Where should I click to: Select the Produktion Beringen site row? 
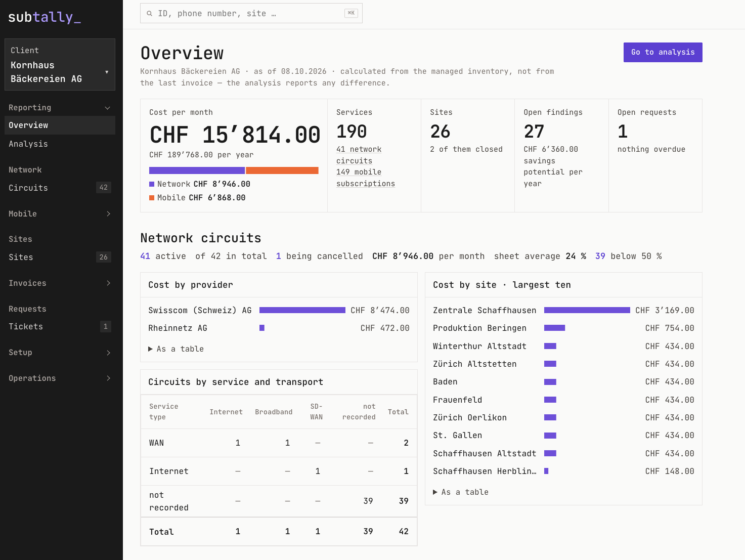pyautogui.click(x=563, y=328)
